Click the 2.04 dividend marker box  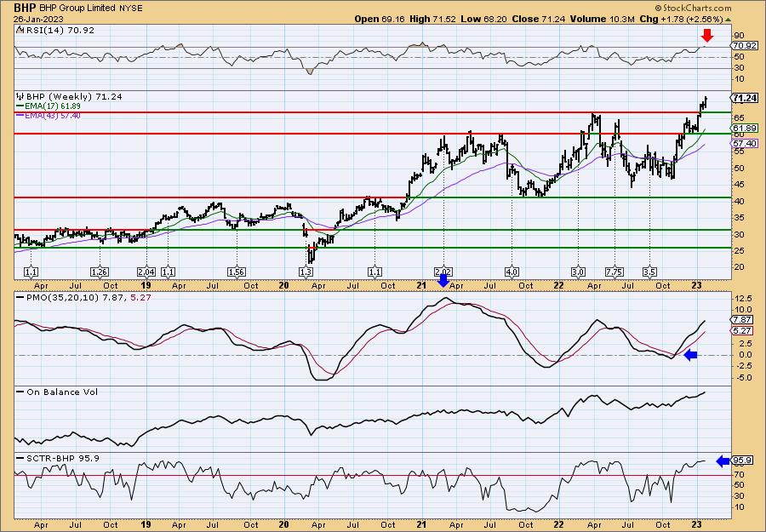tap(146, 272)
